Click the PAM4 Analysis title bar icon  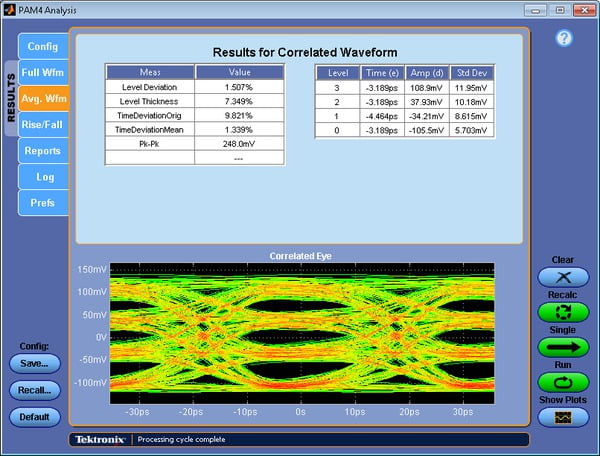tap(11, 10)
